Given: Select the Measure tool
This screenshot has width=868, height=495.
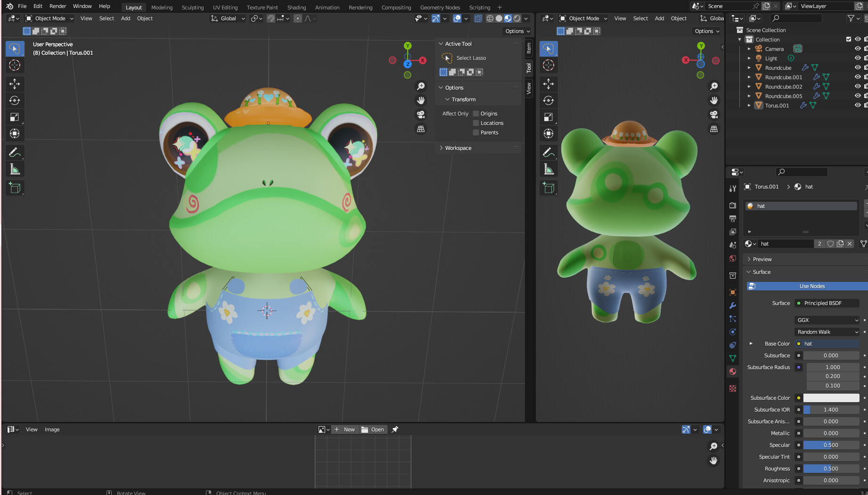Looking at the screenshot, I should [x=15, y=169].
